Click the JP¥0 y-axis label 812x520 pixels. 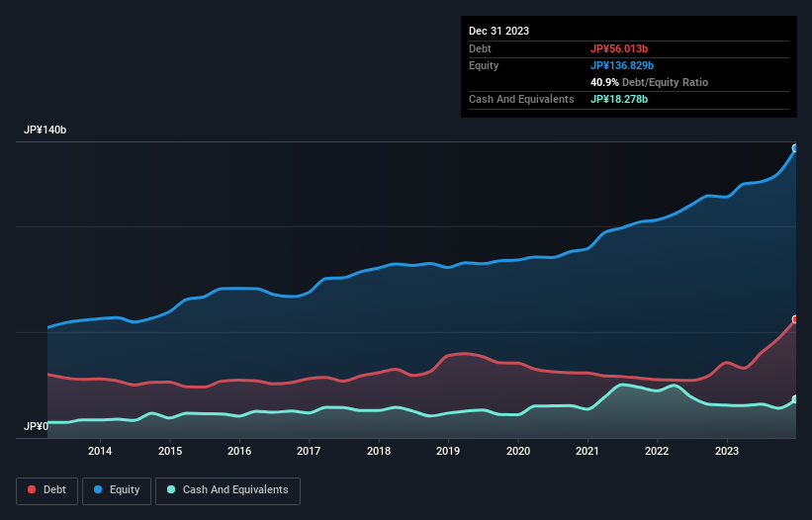(36, 427)
